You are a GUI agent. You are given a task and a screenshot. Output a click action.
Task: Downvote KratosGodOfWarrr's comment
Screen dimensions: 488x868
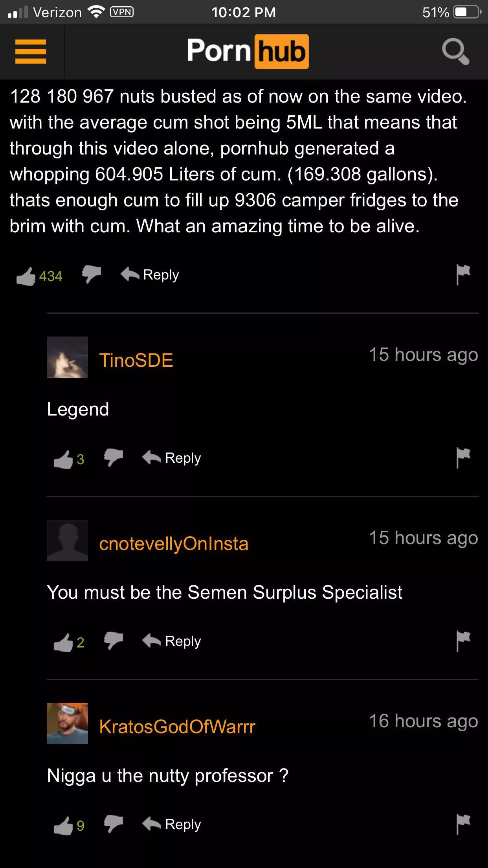[x=114, y=824]
